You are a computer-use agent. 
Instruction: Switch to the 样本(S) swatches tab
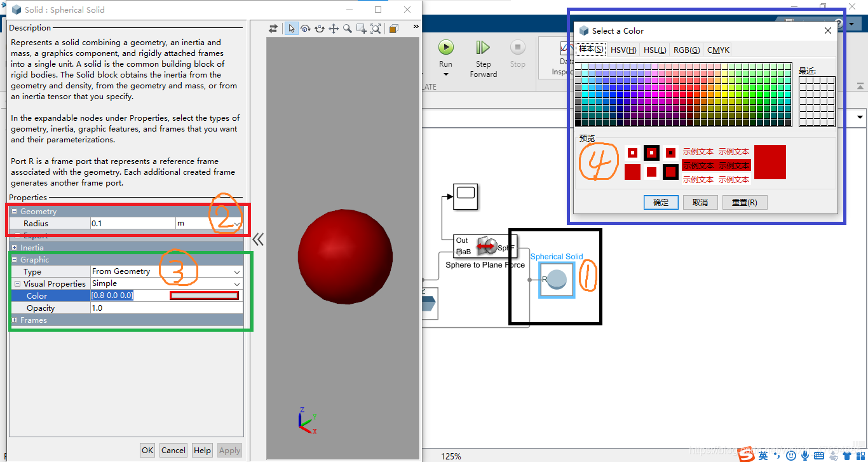(x=591, y=50)
